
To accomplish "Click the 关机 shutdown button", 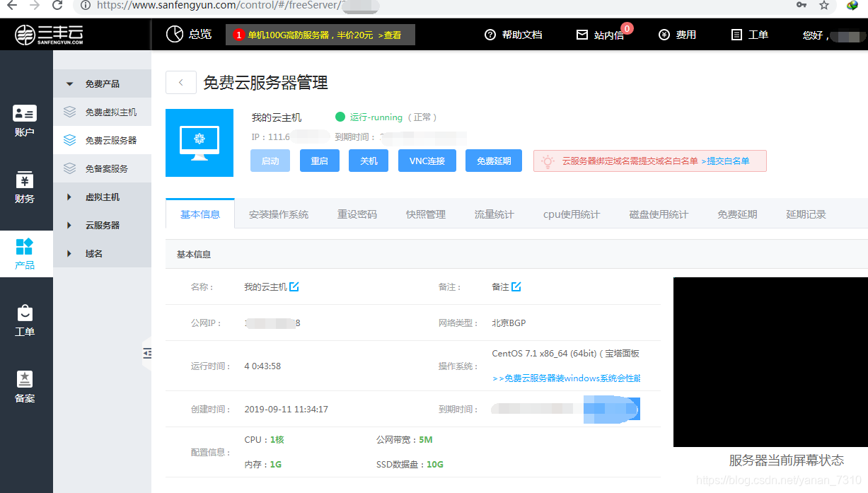I will click(x=369, y=161).
